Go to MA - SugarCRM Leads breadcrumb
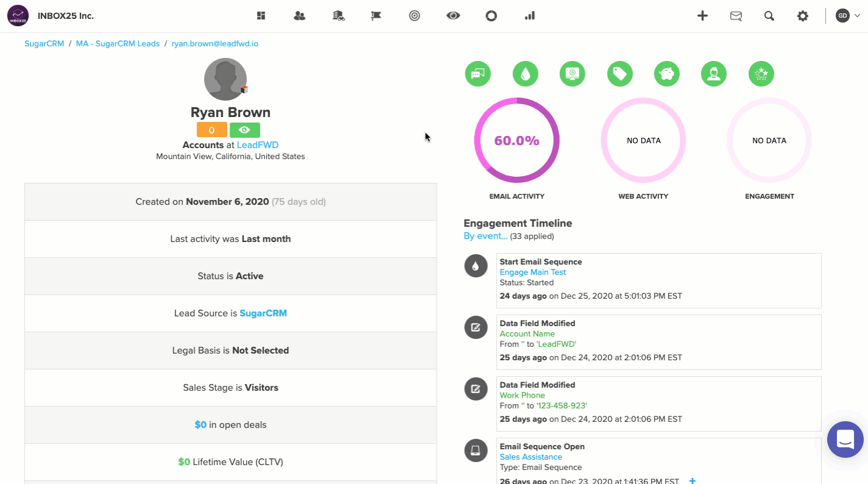The width and height of the screenshot is (868, 484). click(118, 44)
